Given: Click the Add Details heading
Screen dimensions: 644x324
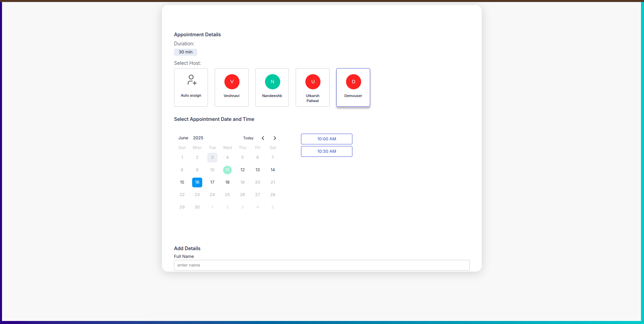Looking at the screenshot, I should (187, 248).
